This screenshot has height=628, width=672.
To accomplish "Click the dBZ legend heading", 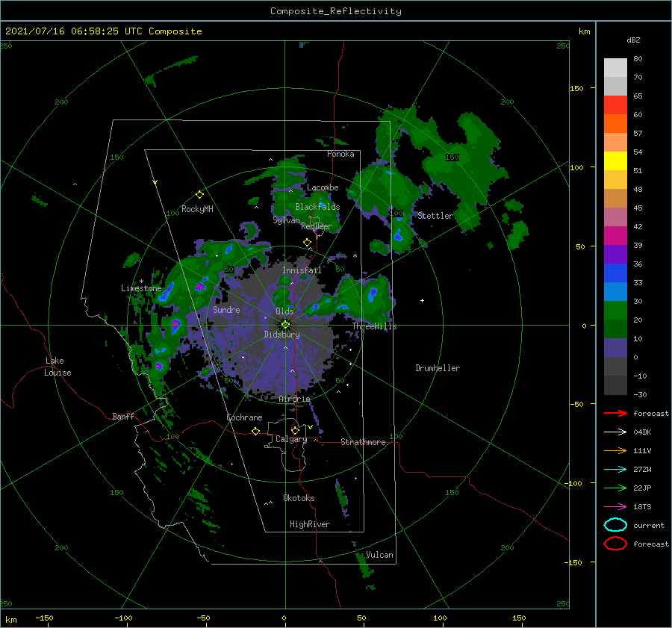I will click(633, 40).
